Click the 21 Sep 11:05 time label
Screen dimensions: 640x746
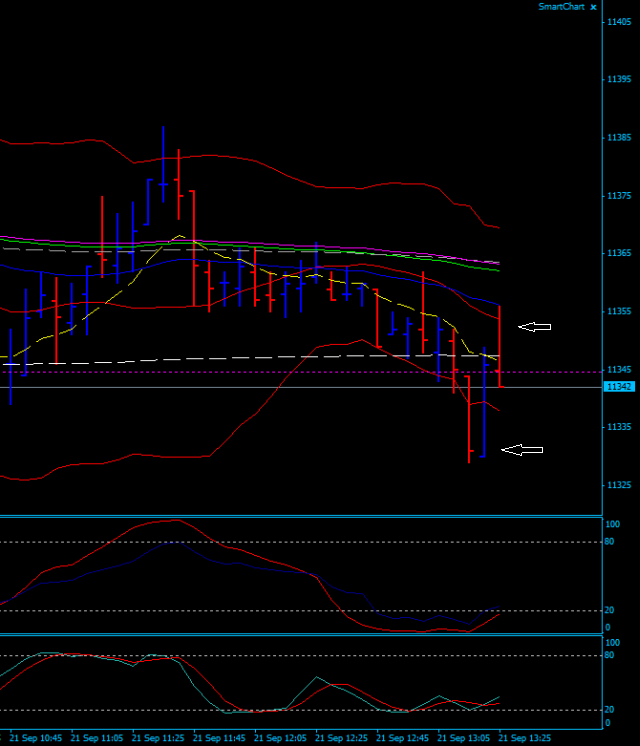[97, 738]
